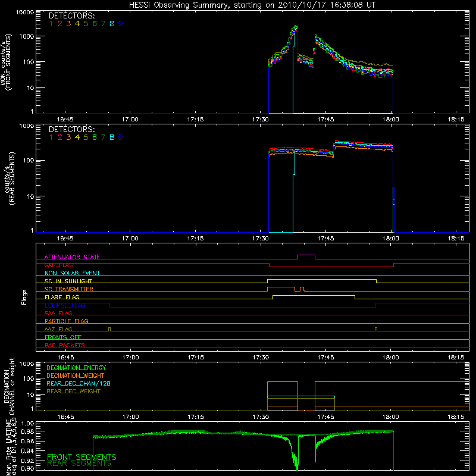Click 17:15 time tick under decimation plot
Viewport: 476px width, 476px height.
196,417
